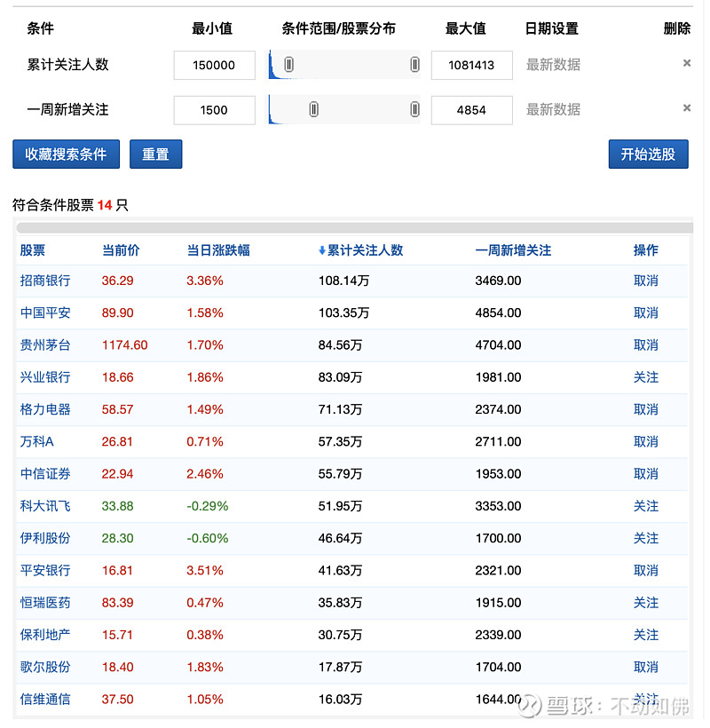The height and width of the screenshot is (728, 710).
Task: Open 招商银行 stock link
Action: (45, 281)
